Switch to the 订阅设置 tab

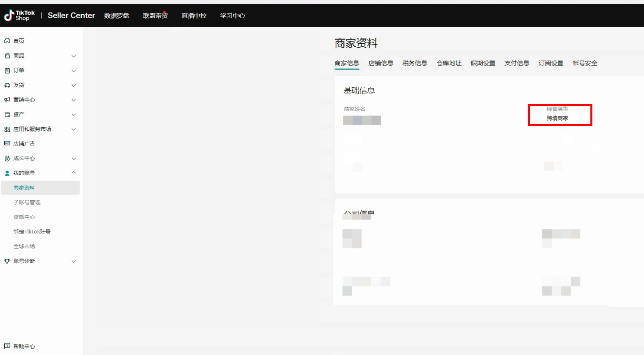tap(551, 63)
